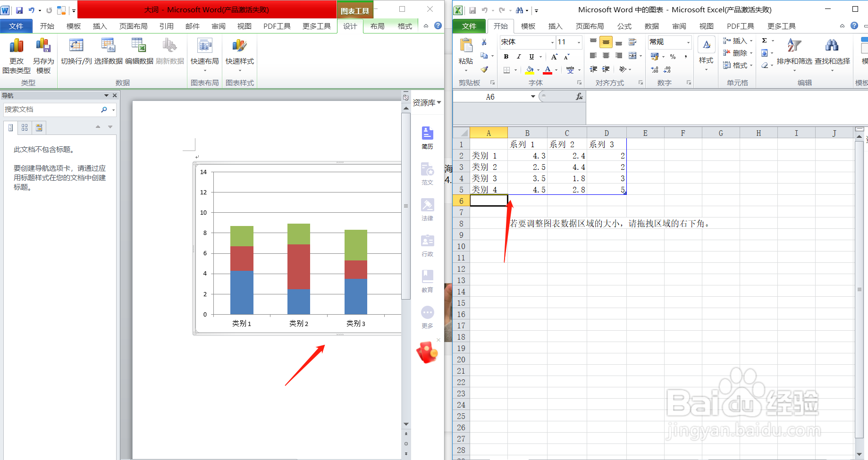Open number format dropdown 常规
The height and width of the screenshot is (460, 868).
coord(688,42)
